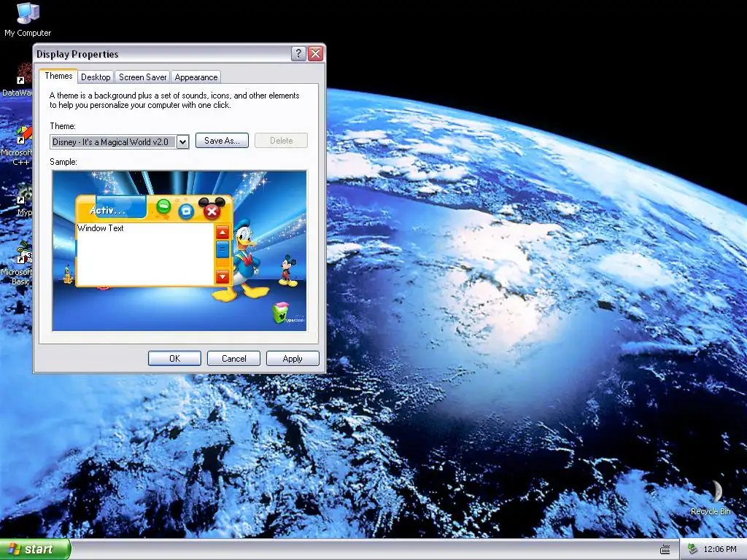Click the network tray icon near clock

click(692, 550)
